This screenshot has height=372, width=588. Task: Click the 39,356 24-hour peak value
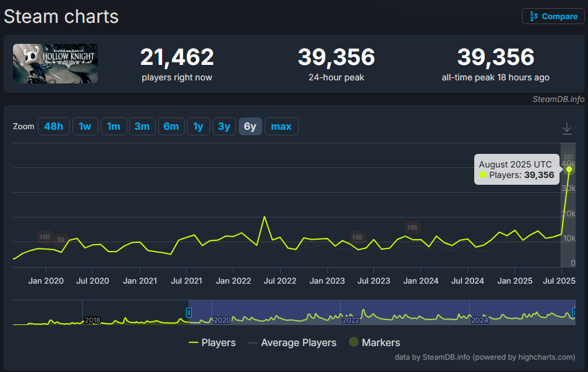(x=336, y=57)
